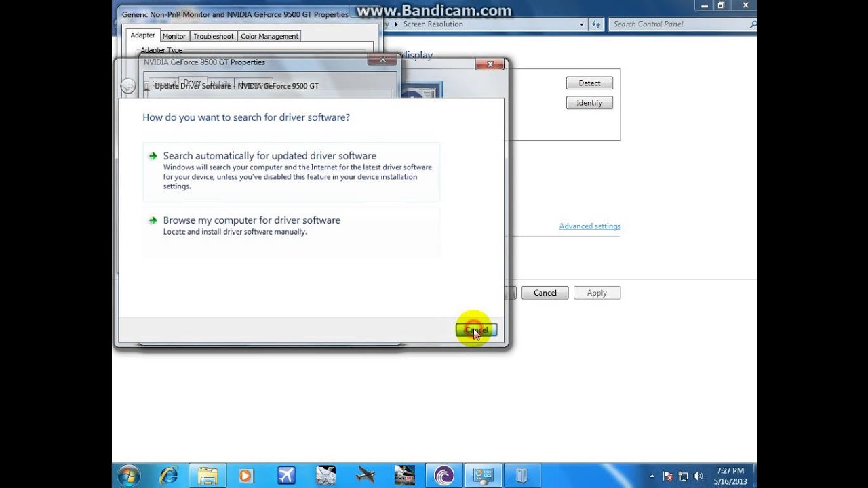
Task: Click Detect in Screen Resolution window
Action: click(589, 83)
